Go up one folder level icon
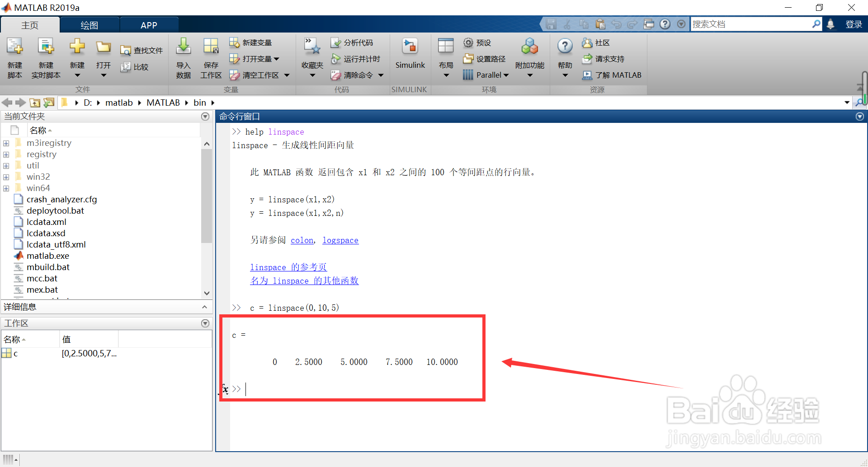Screen dimensions: 868x467 click(35, 103)
